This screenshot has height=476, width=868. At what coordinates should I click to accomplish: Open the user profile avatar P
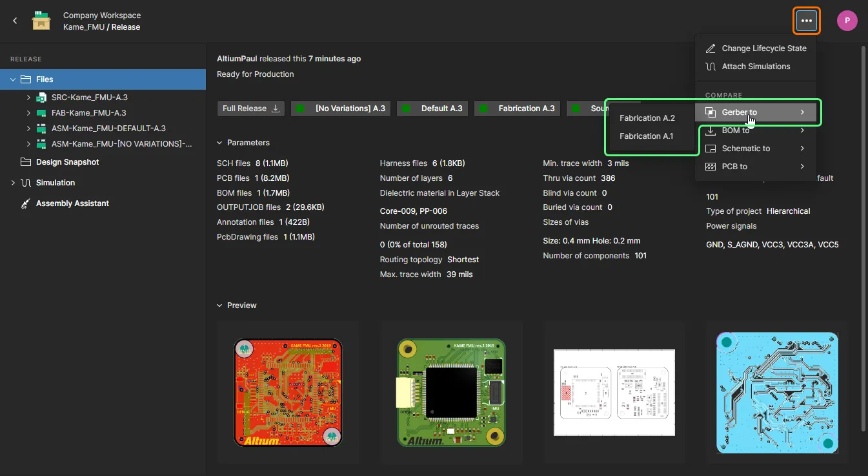pyautogui.click(x=847, y=21)
